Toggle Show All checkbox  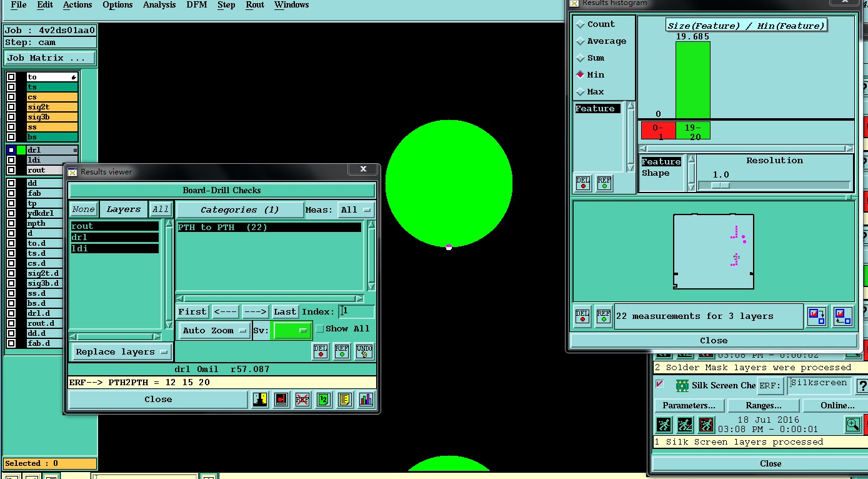[320, 328]
